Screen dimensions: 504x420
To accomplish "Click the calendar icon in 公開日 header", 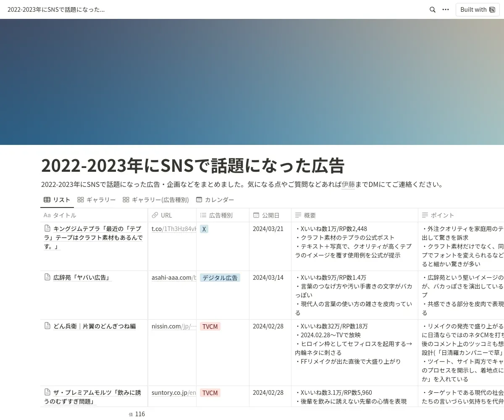I will (256, 215).
